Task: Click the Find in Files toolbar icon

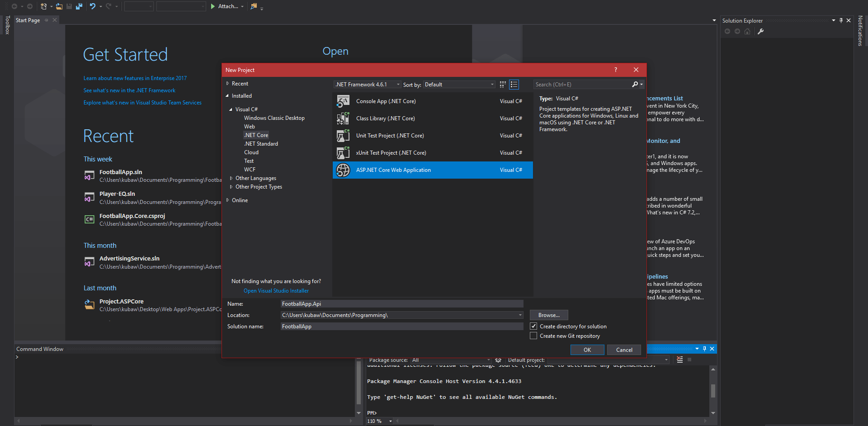Action: (x=254, y=6)
